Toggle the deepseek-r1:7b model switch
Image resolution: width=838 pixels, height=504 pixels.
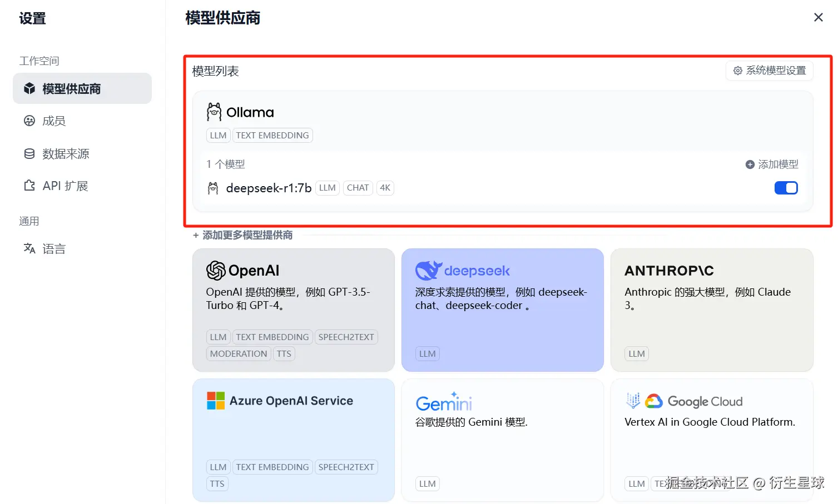click(x=786, y=188)
